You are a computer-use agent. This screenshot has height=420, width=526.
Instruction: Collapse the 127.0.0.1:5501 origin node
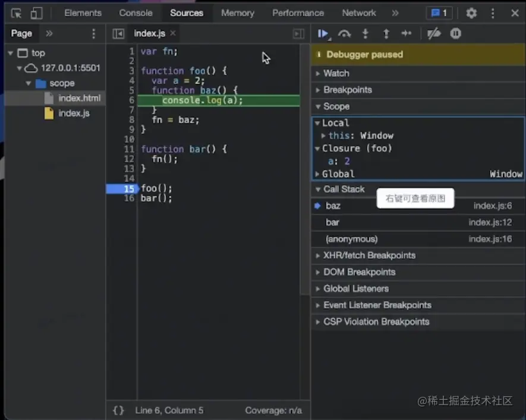tap(19, 68)
